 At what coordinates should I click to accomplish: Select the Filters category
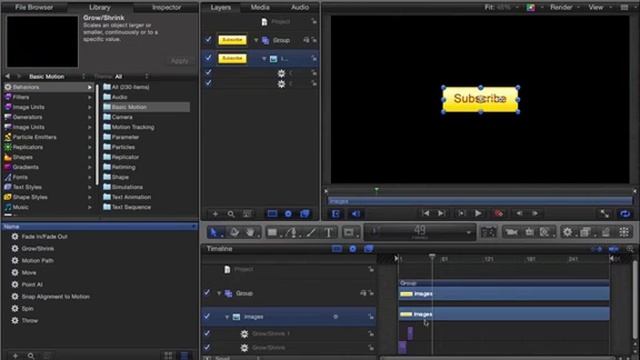48,97
